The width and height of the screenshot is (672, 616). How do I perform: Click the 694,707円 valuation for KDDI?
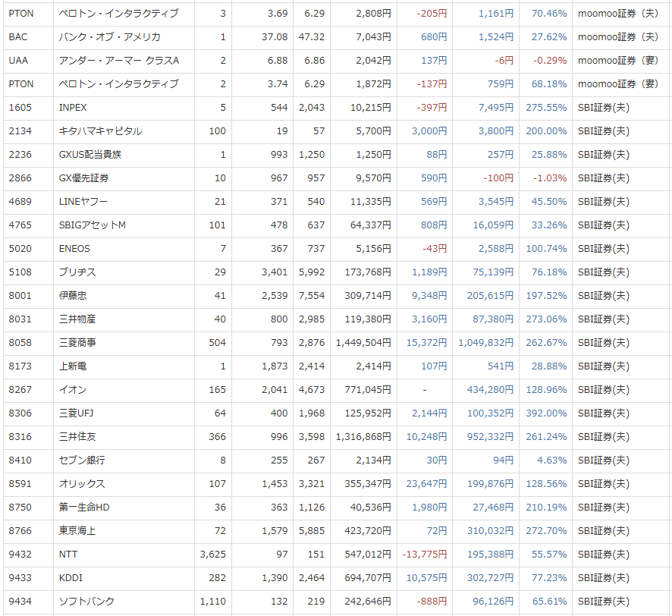tap(368, 578)
